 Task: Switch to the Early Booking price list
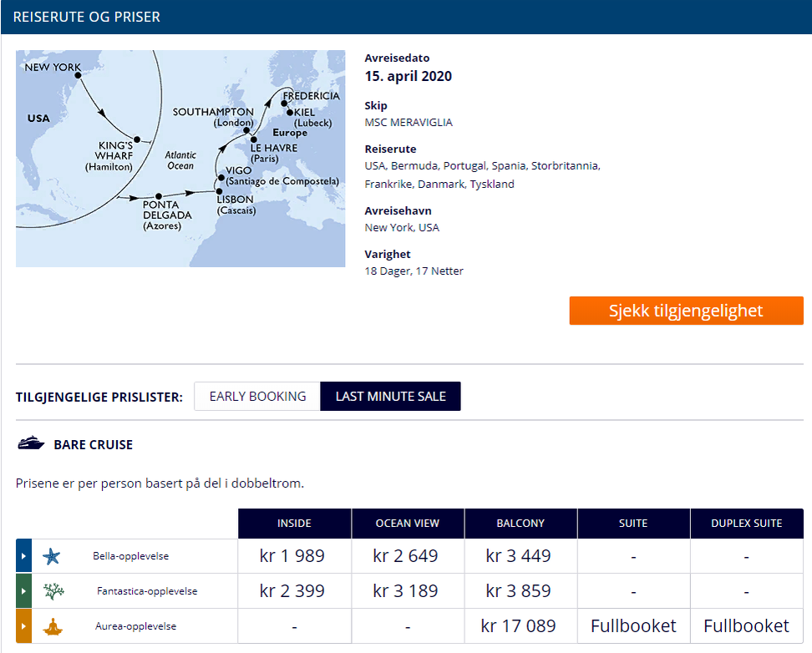(x=257, y=396)
